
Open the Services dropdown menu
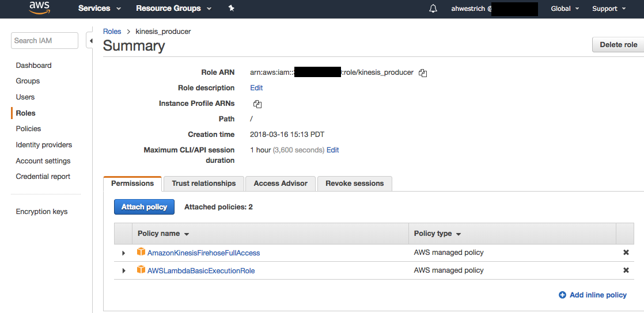(99, 9)
